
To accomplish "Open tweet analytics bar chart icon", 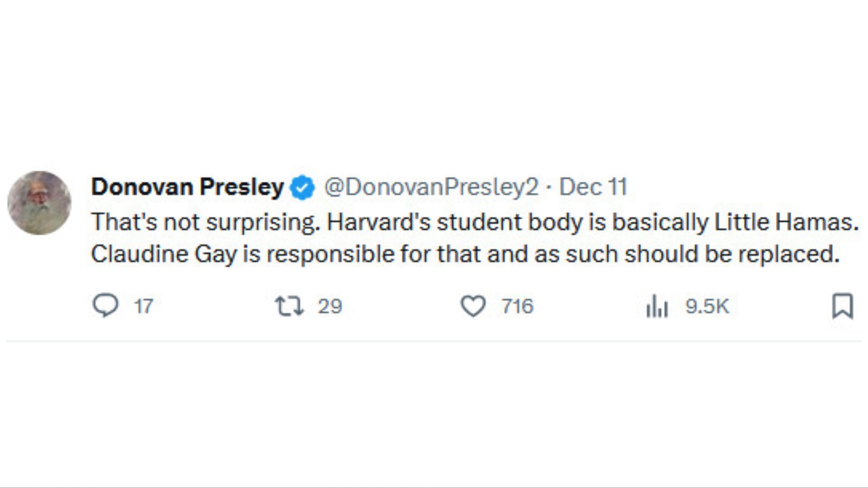I will pos(657,307).
